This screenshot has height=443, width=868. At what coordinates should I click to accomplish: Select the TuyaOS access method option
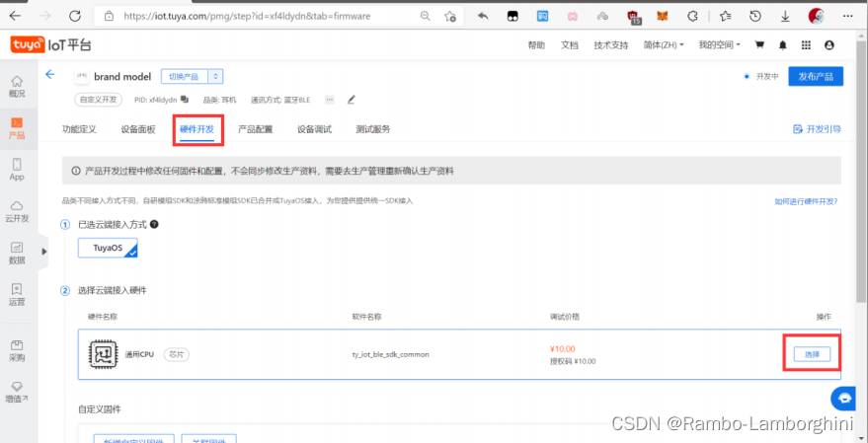(x=108, y=248)
